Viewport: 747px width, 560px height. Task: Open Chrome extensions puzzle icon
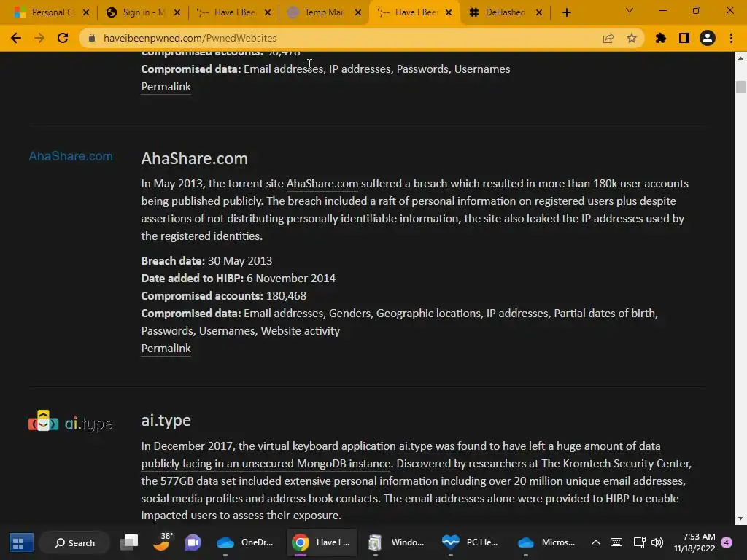661,38
